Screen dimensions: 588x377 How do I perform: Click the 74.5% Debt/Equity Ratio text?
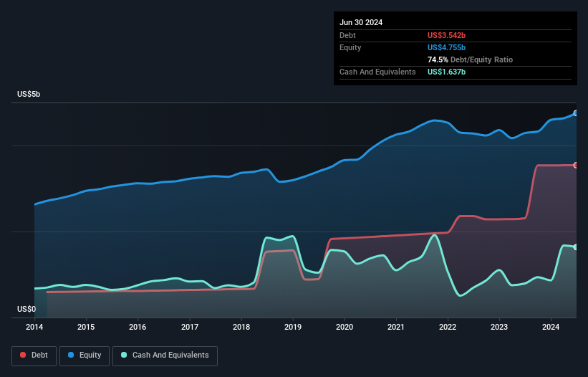click(x=470, y=59)
